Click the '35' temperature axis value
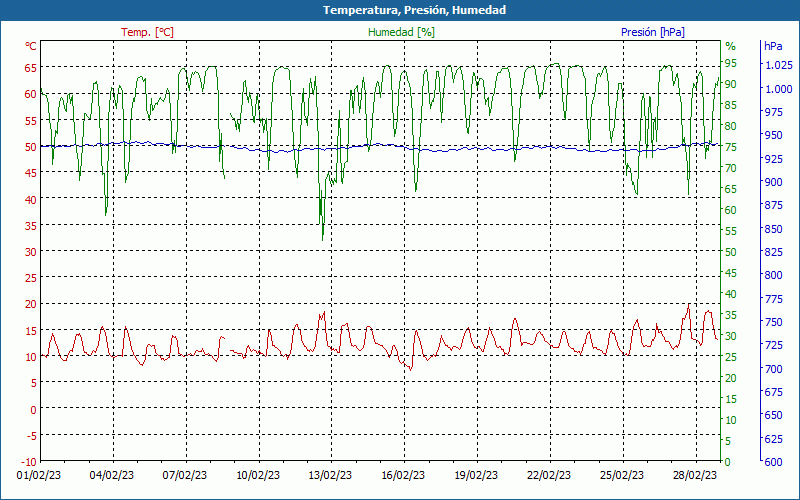The image size is (800, 500). (31, 226)
